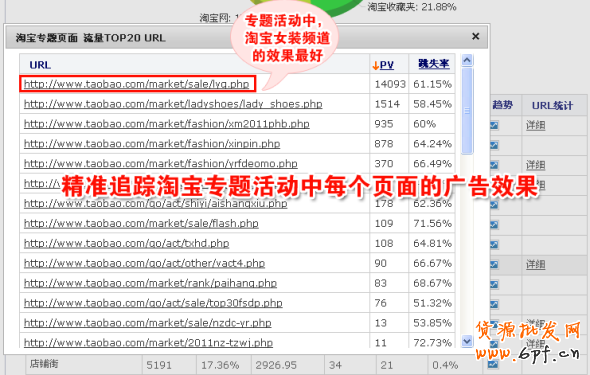590x375 pixels.
Task: Open the paihang.php URL link
Action: (150, 283)
